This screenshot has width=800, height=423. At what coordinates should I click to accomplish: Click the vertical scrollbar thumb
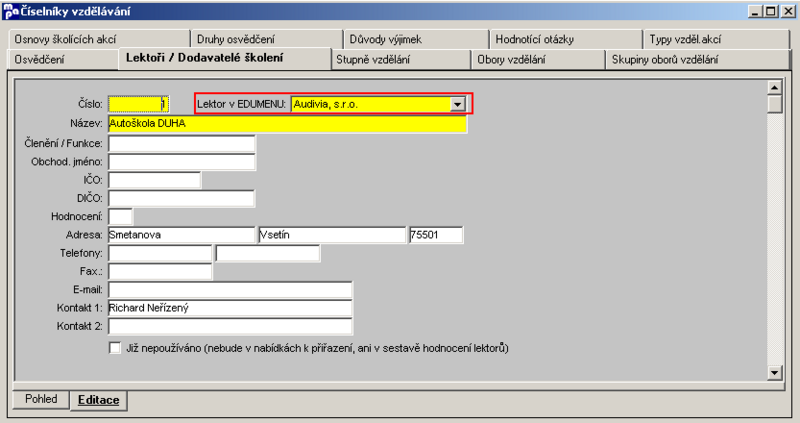[x=774, y=104]
